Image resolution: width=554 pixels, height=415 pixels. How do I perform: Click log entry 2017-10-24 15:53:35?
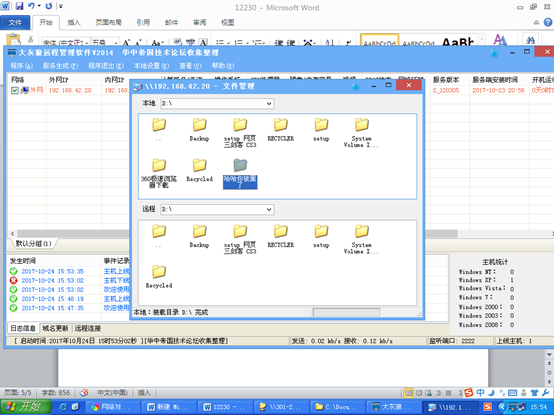coord(53,271)
